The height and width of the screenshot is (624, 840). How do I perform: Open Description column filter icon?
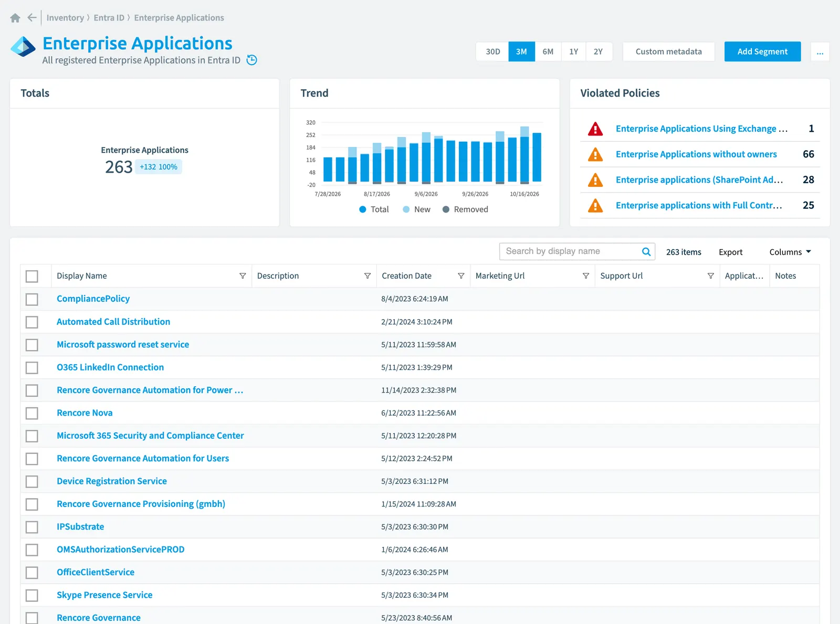tap(367, 276)
